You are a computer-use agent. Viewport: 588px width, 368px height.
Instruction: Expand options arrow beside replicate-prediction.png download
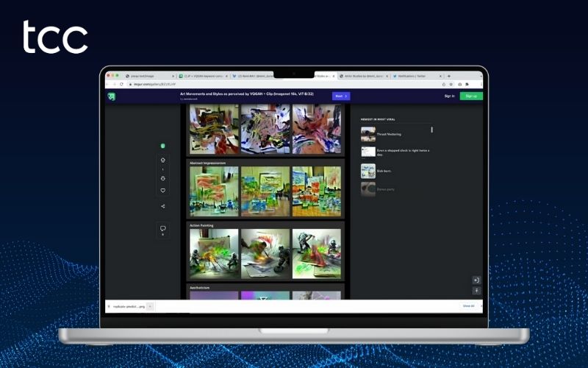(x=150, y=306)
